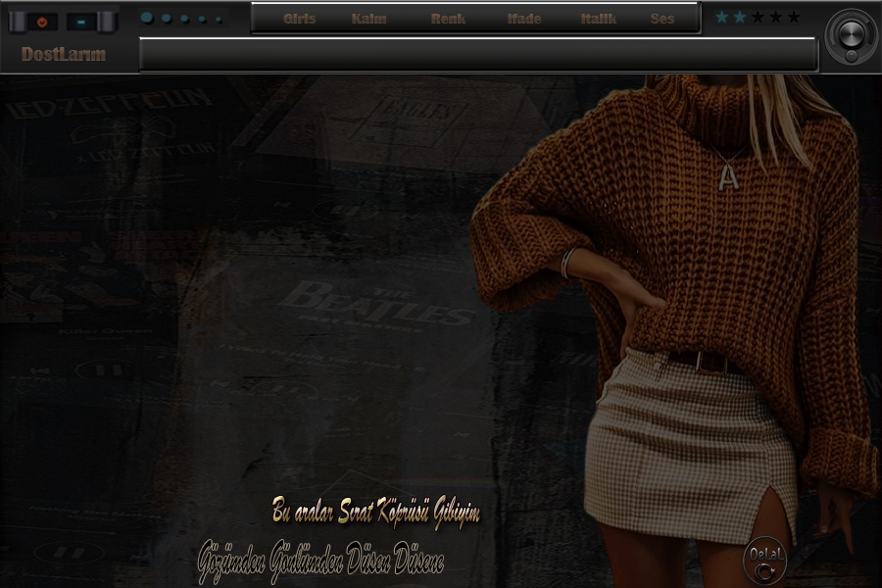Click the smallest blue dot indicator
The height and width of the screenshot is (588, 882).
coord(219,19)
